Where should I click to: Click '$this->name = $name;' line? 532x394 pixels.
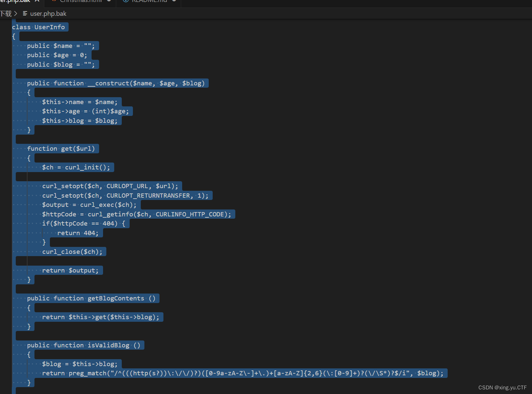click(80, 102)
